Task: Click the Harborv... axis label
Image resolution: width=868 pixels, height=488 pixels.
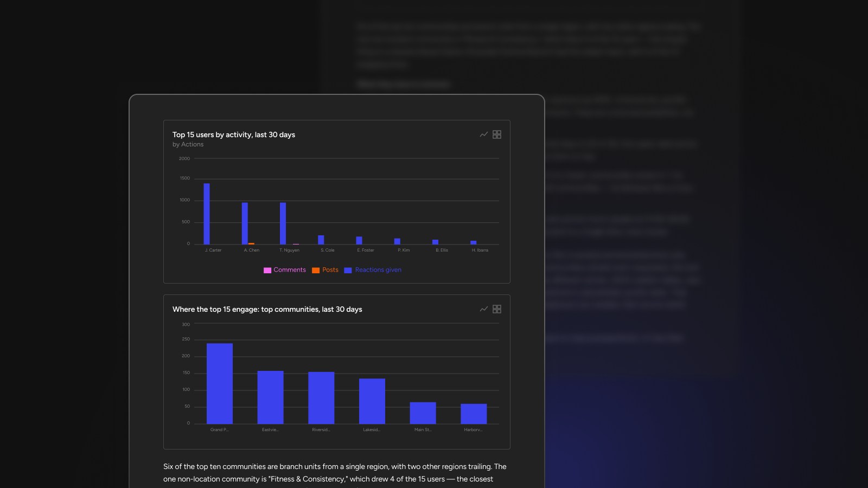Action: [474, 429]
